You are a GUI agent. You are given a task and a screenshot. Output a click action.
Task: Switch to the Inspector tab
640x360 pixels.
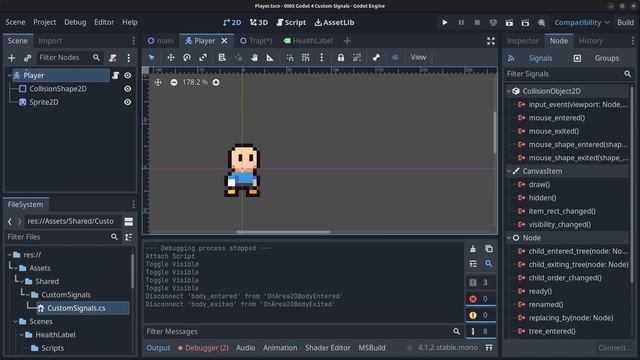(522, 41)
